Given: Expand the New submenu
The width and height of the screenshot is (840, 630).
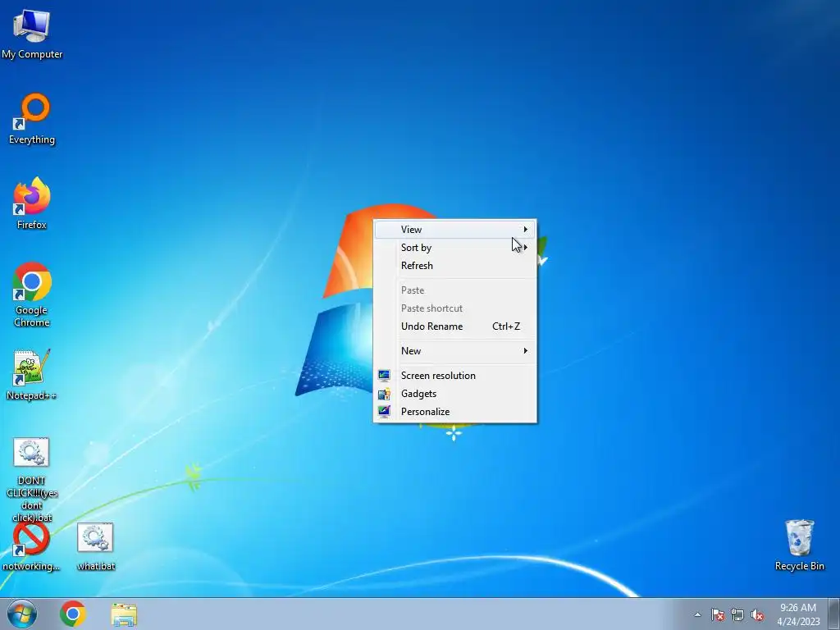Looking at the screenshot, I should coord(454,351).
